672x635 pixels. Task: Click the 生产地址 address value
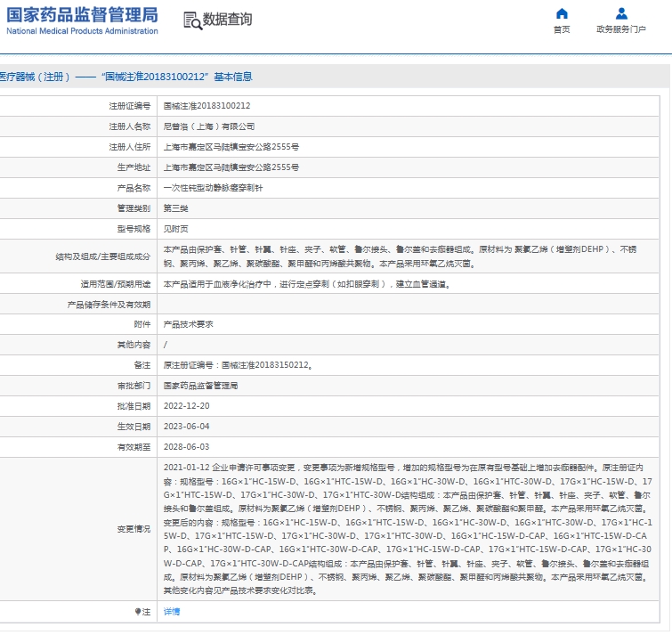pos(231,167)
